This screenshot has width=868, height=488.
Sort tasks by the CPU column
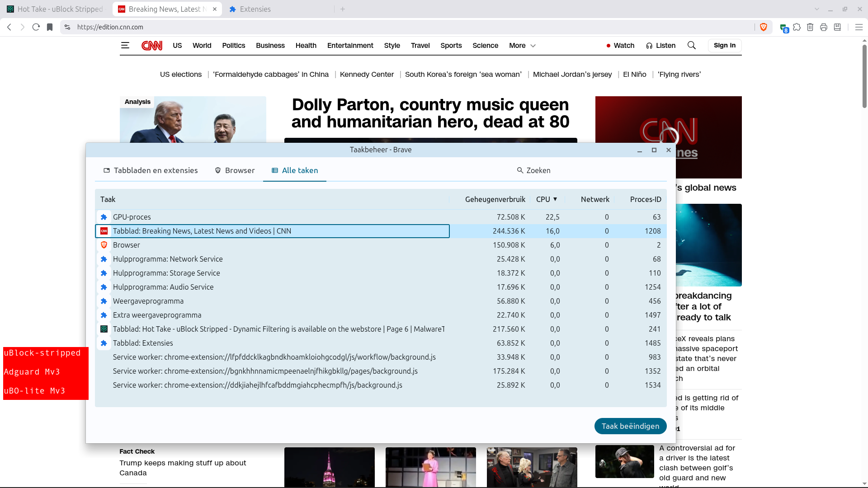click(547, 199)
